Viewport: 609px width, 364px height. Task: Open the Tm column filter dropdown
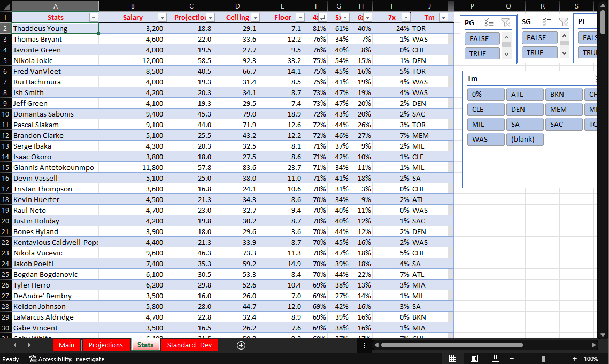click(445, 17)
